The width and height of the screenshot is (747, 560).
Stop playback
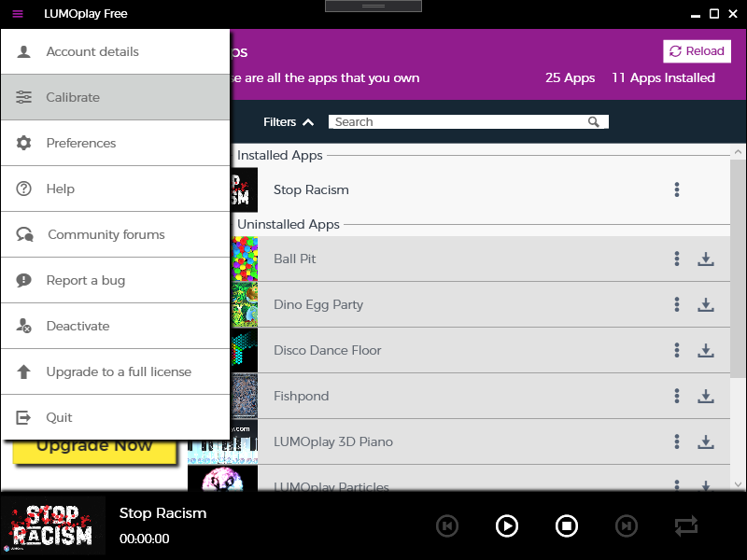(x=567, y=526)
